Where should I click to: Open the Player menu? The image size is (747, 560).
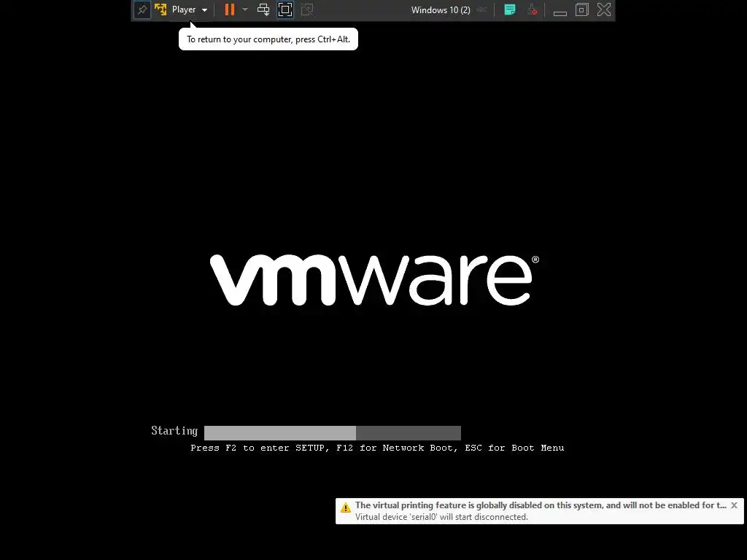pos(190,9)
